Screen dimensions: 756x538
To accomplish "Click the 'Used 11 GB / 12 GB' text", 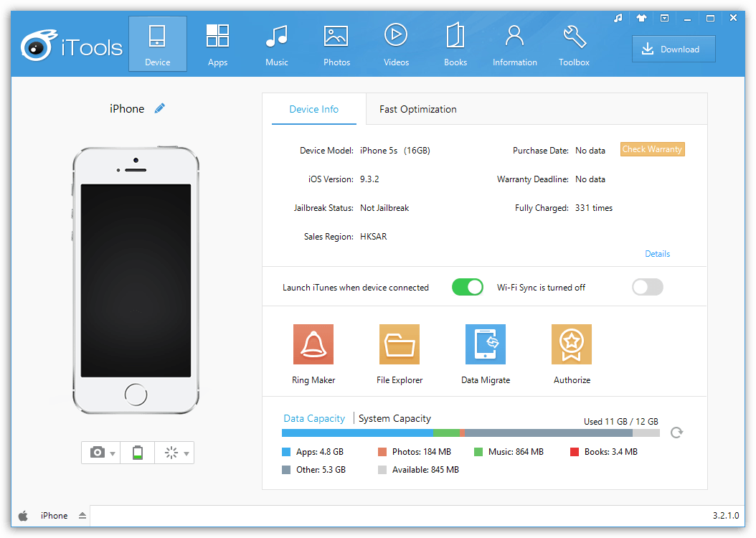I will tap(621, 421).
